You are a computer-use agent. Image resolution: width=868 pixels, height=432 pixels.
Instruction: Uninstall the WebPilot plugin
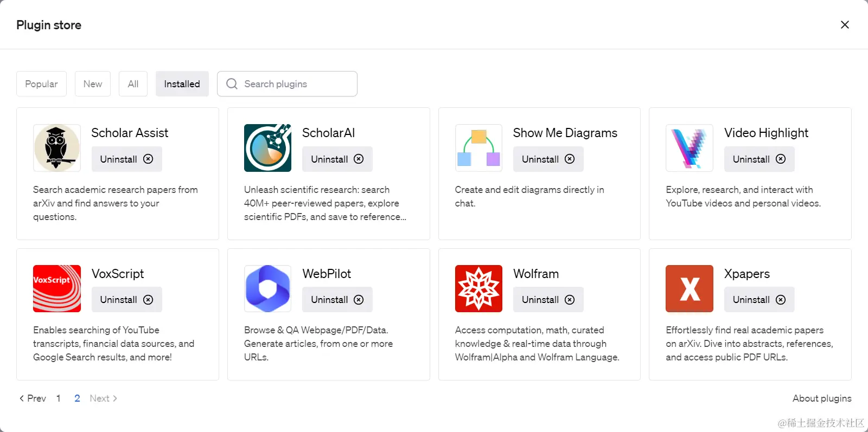tap(337, 299)
